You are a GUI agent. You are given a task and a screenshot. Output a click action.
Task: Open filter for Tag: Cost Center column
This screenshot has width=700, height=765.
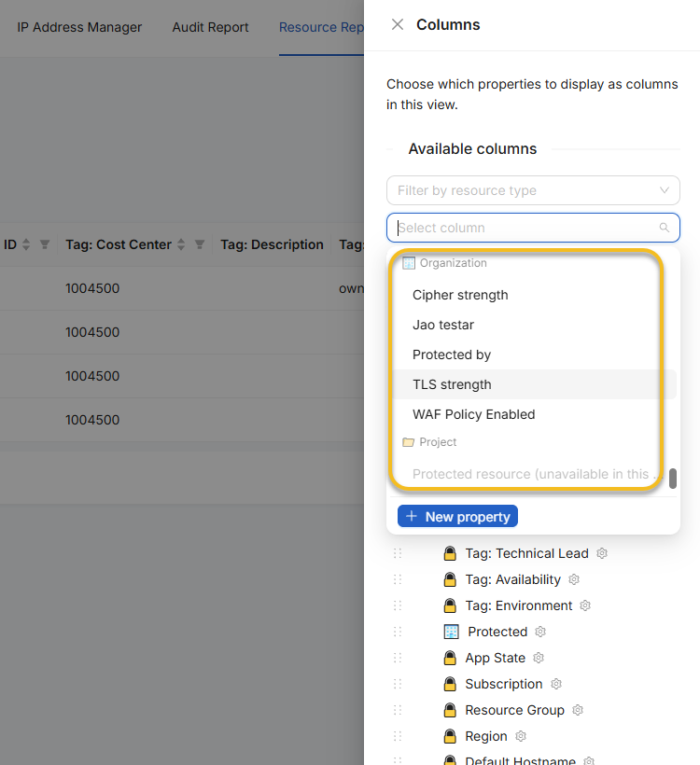(x=199, y=244)
